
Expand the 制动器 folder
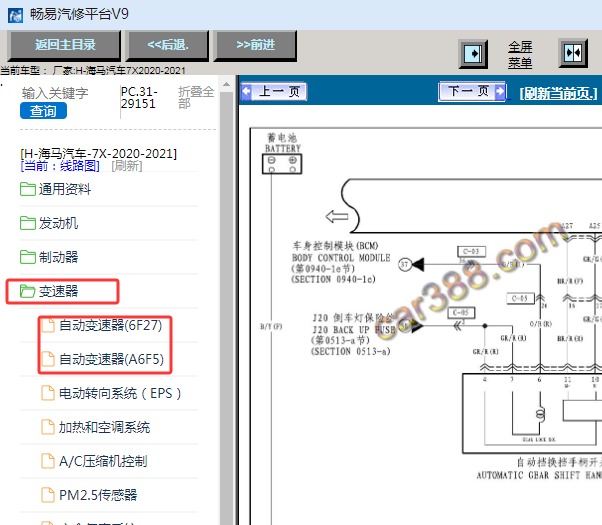58,257
